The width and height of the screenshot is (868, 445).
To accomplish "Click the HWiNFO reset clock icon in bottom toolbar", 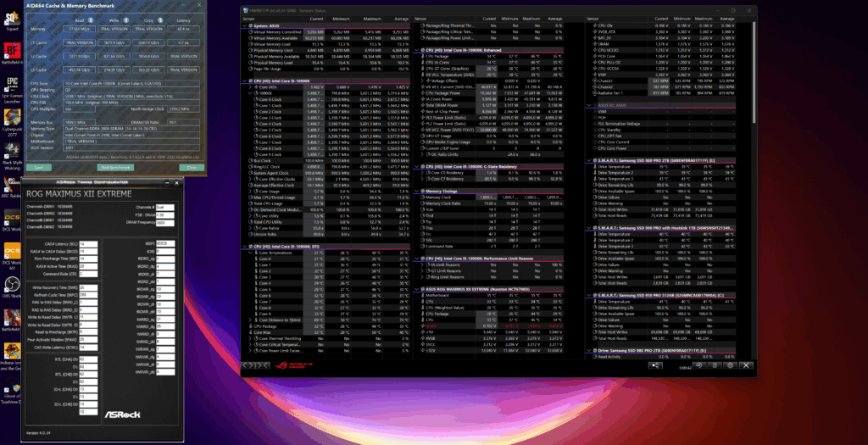I will click(699, 365).
